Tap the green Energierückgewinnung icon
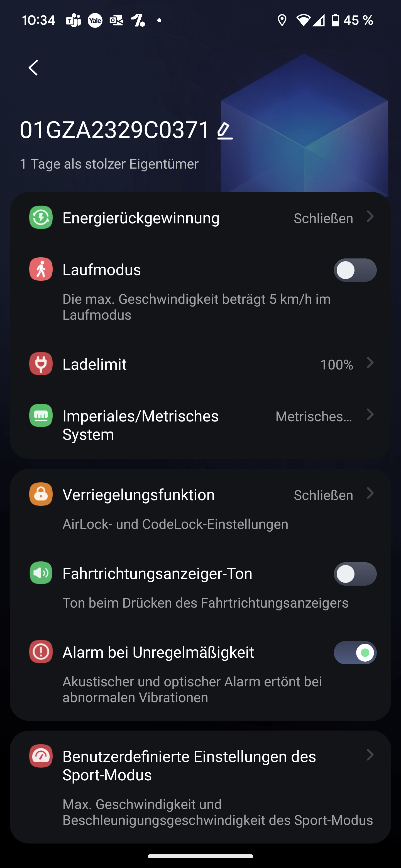 (x=41, y=217)
